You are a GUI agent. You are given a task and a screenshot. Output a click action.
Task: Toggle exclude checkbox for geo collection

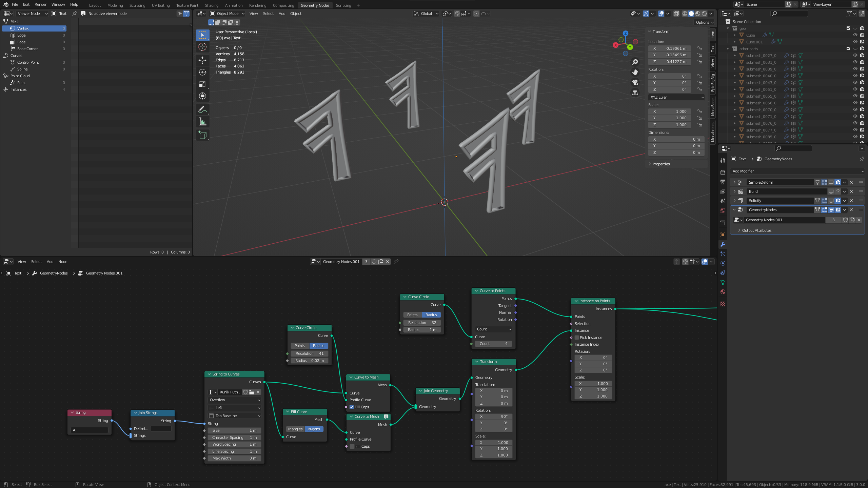point(848,28)
